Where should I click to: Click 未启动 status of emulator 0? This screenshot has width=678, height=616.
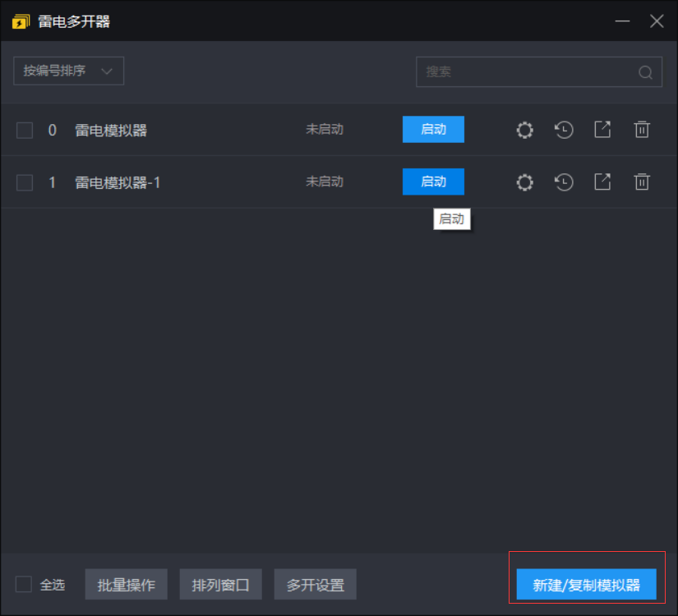[x=325, y=129]
